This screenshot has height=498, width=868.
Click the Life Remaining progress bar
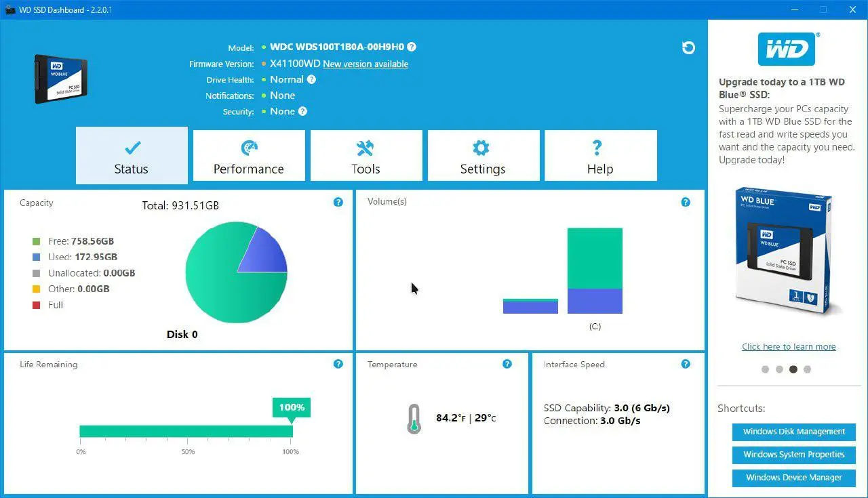click(186, 432)
